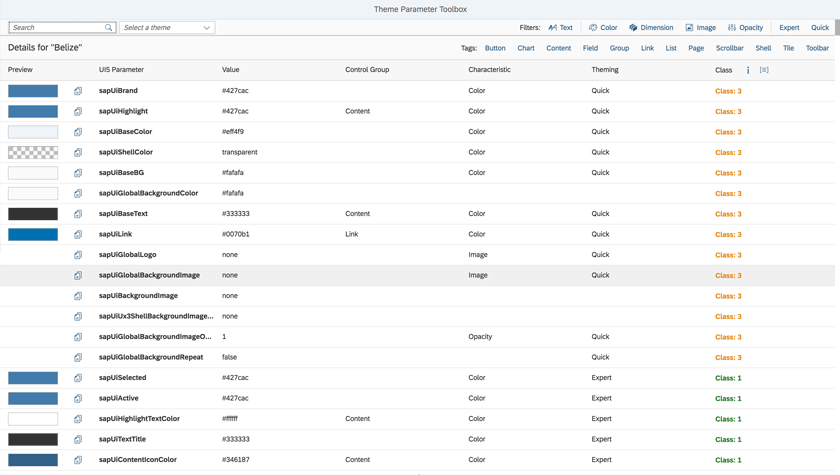Screen dimensions: 840x475
Task: Filter by the List tag
Action: pos(671,48)
